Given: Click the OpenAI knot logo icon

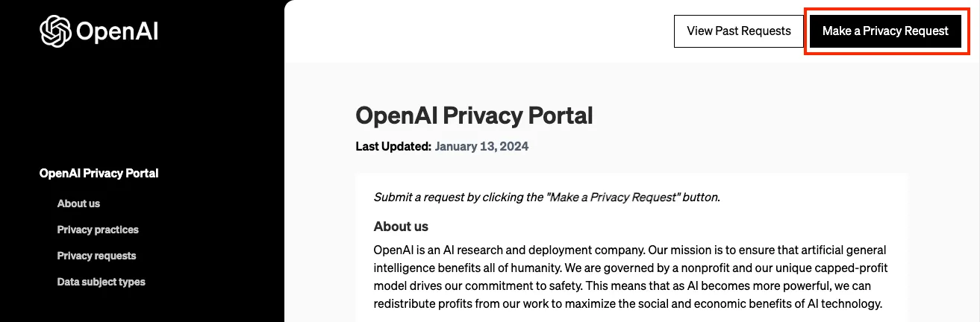Looking at the screenshot, I should [55, 31].
